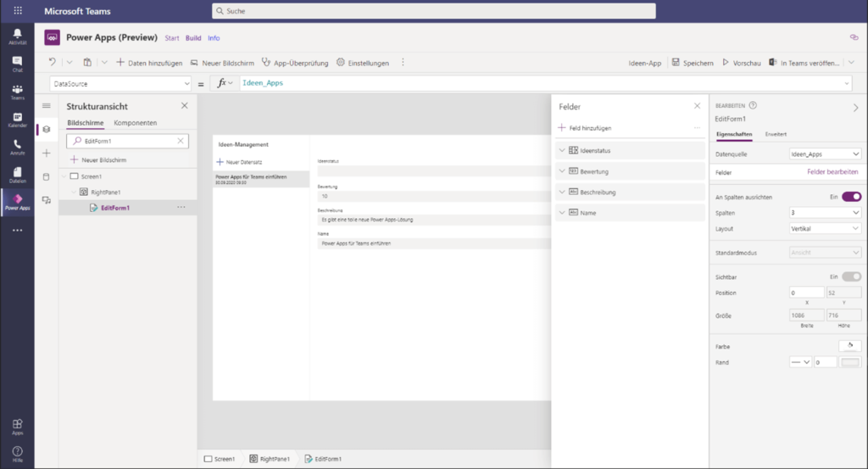Open the Teams app launcher grid
Image resolution: width=868 pixels, height=469 pixels.
tap(18, 10)
